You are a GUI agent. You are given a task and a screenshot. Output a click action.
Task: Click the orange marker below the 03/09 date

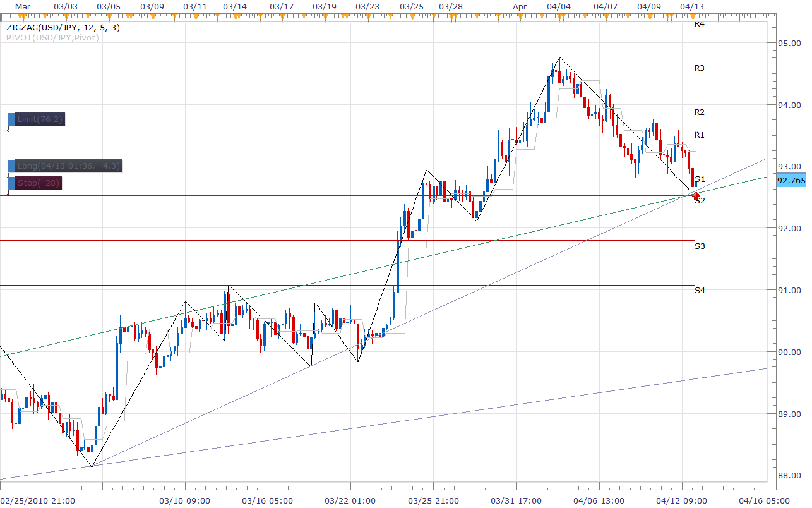152,15
